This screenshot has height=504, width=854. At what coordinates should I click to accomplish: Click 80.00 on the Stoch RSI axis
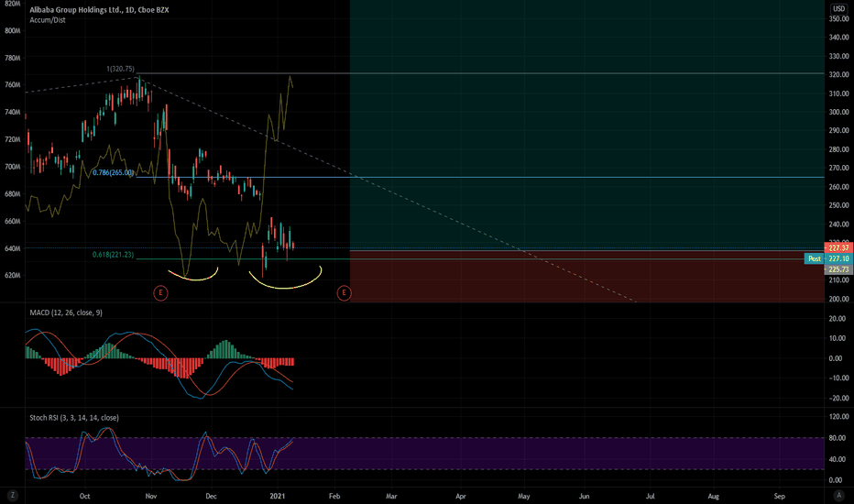[x=839, y=438]
